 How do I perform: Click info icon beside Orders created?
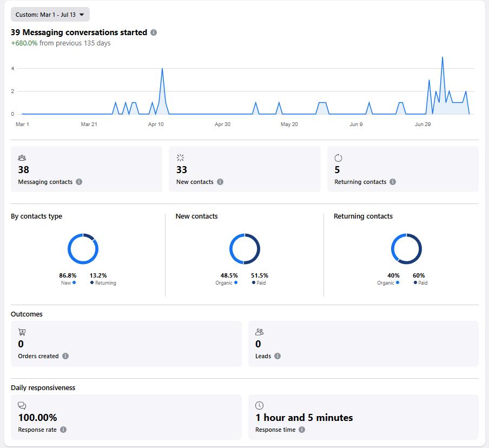point(65,356)
